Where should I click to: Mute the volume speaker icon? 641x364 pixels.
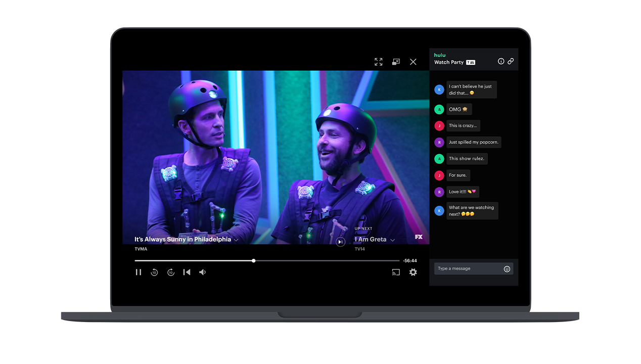point(203,272)
